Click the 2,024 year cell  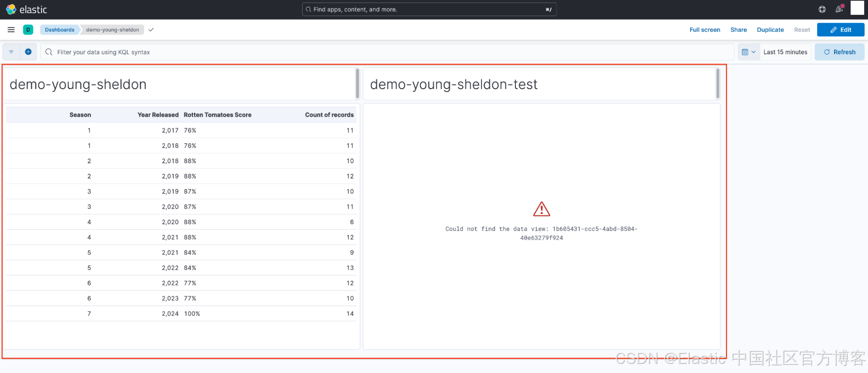(170, 314)
